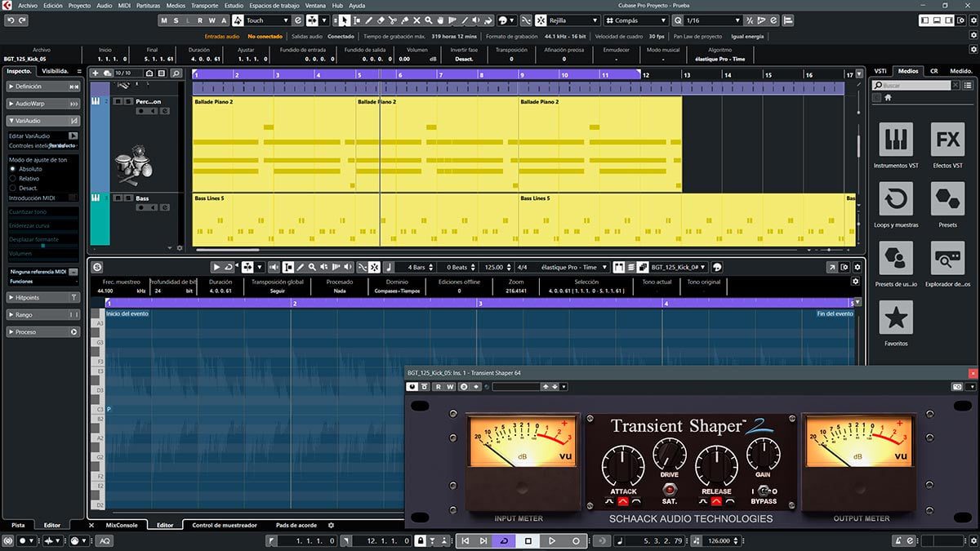This screenshot has height=551, width=980.
Task: Click Stop in the transport bar
Action: click(x=528, y=540)
